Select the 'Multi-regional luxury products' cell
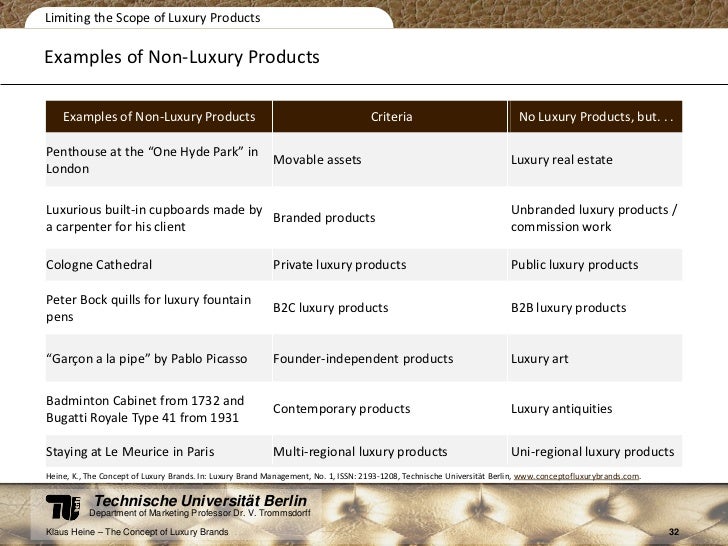Image resolution: width=728 pixels, height=546 pixels. point(390,451)
